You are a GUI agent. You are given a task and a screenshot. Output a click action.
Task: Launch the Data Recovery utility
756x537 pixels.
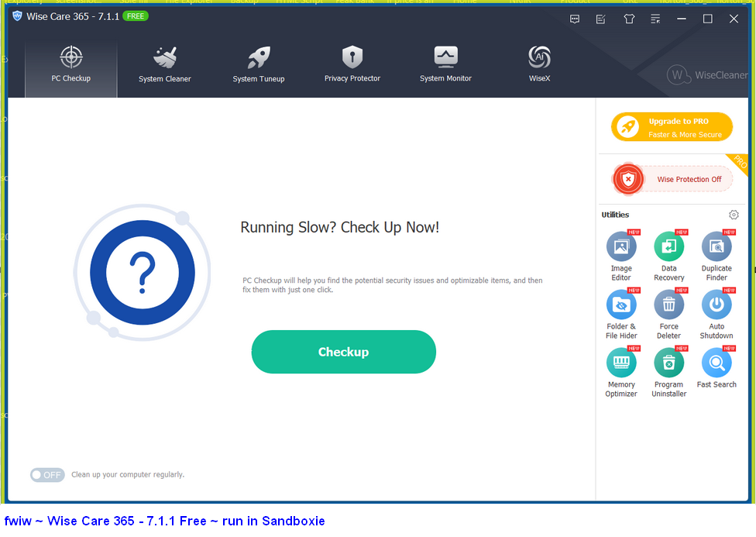click(x=668, y=247)
